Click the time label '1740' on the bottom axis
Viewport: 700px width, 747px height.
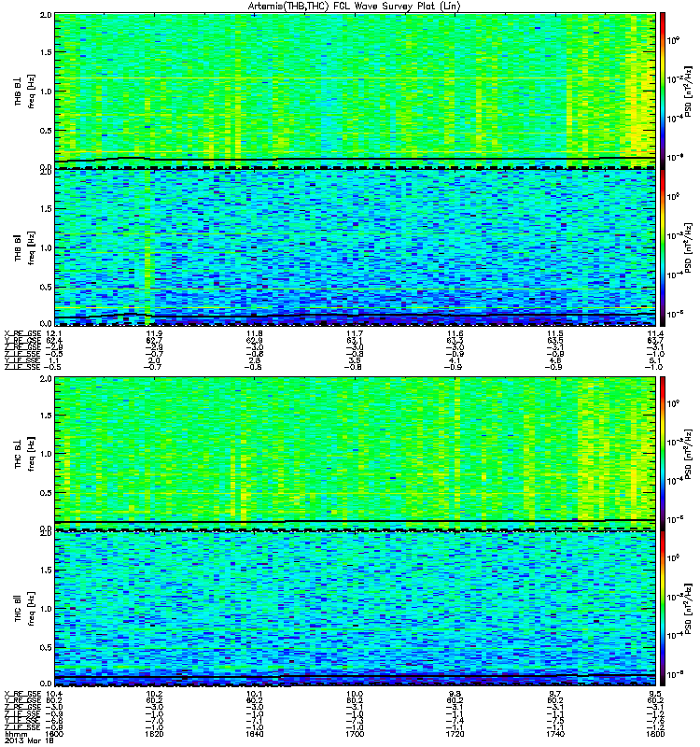[555, 734]
